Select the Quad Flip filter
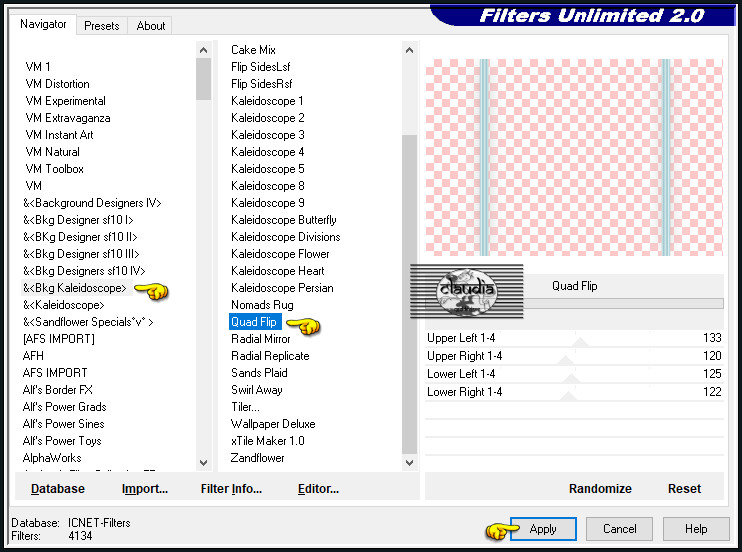 click(254, 322)
